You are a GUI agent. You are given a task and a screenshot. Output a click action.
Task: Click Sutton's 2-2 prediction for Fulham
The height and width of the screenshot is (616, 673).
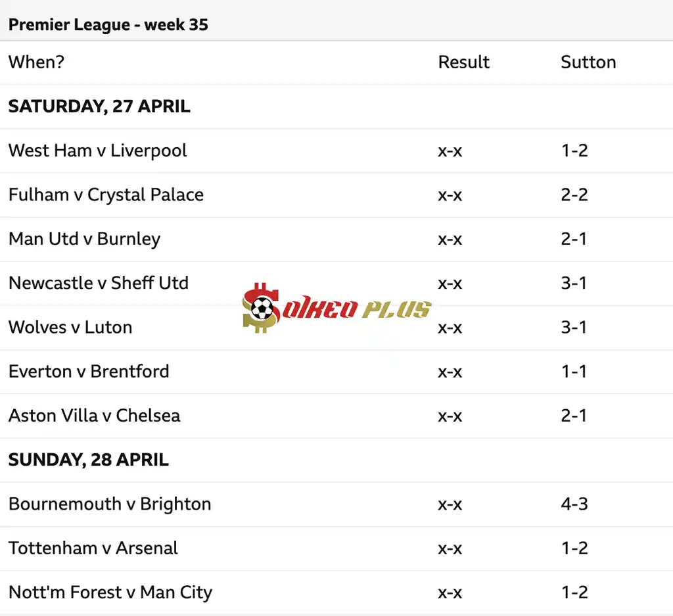(x=574, y=195)
